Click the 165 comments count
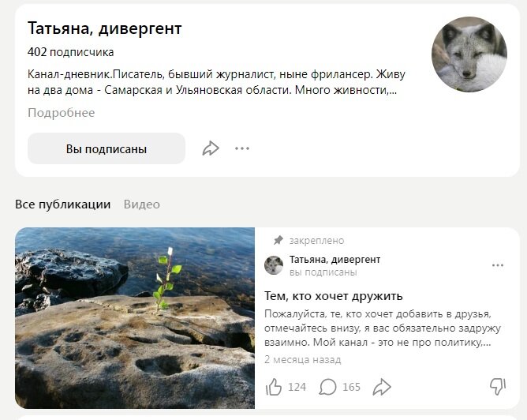 pyautogui.click(x=351, y=387)
